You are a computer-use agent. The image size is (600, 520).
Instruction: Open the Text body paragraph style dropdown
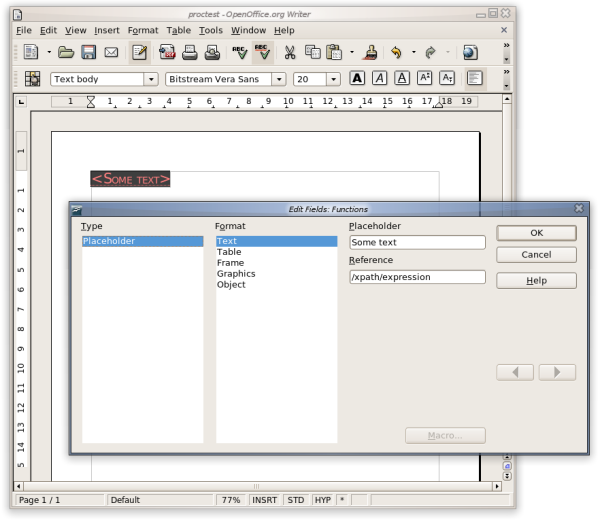tap(151, 79)
